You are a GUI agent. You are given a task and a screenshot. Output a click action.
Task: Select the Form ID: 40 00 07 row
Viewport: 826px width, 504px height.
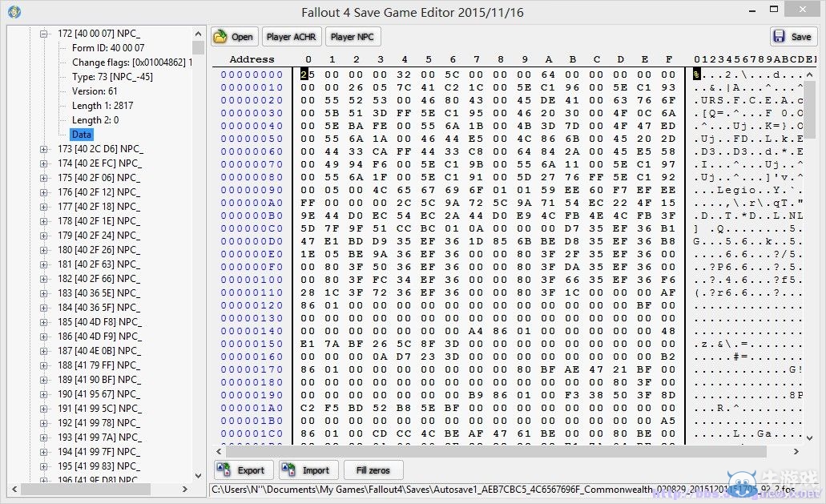pyautogui.click(x=108, y=48)
